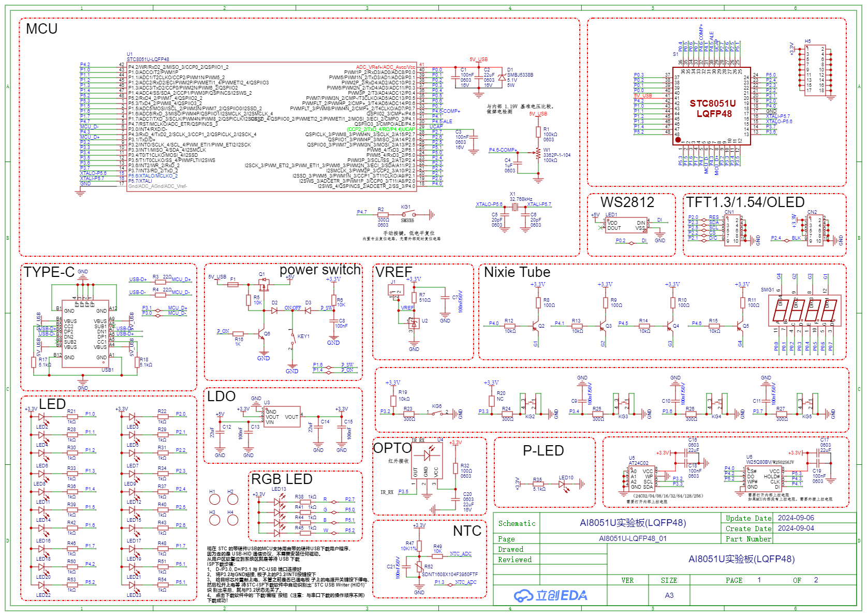The width and height of the screenshot is (867, 616).
Task: Select the R35 5.1kΩ resistor in P-LED
Action: point(538,485)
